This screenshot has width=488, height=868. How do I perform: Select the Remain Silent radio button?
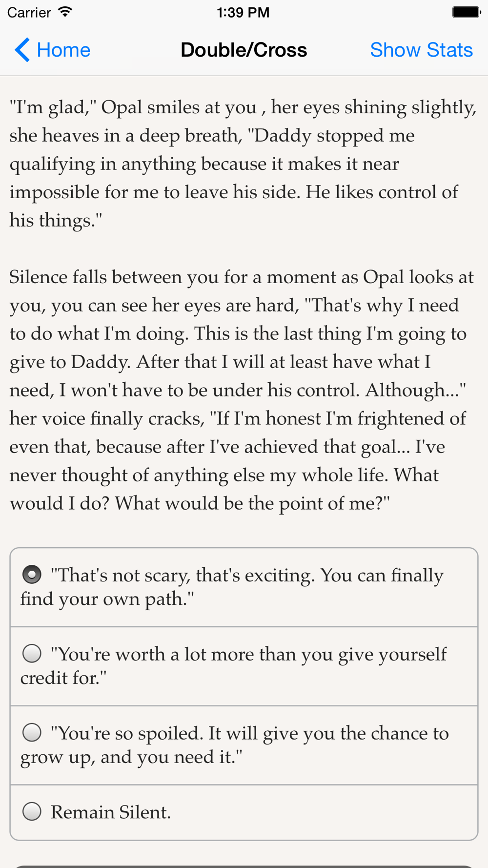click(x=32, y=811)
